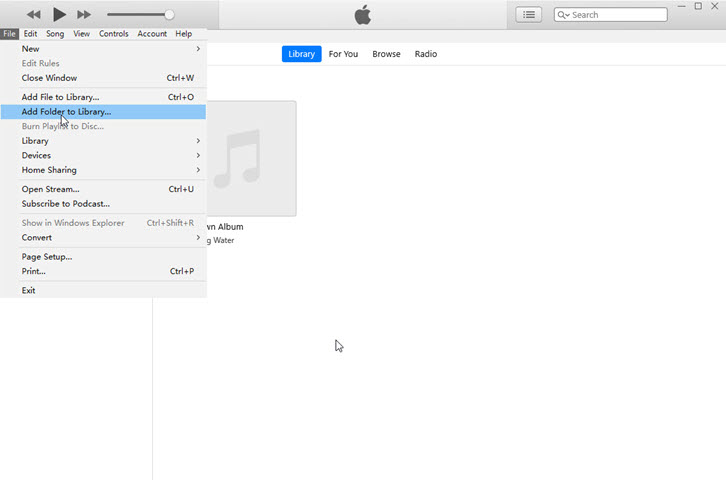
Task: Open Page Setup... from menu
Action: (x=103, y=257)
